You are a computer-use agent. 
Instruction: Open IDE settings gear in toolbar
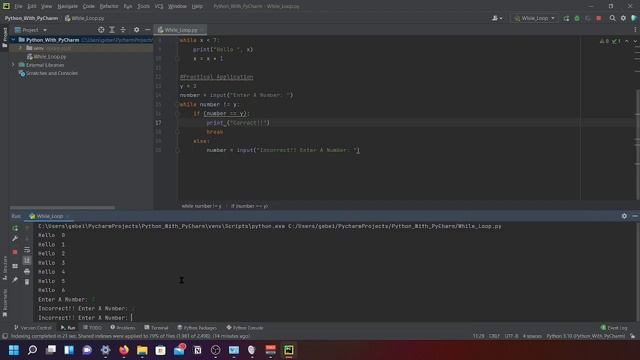tap(623, 18)
